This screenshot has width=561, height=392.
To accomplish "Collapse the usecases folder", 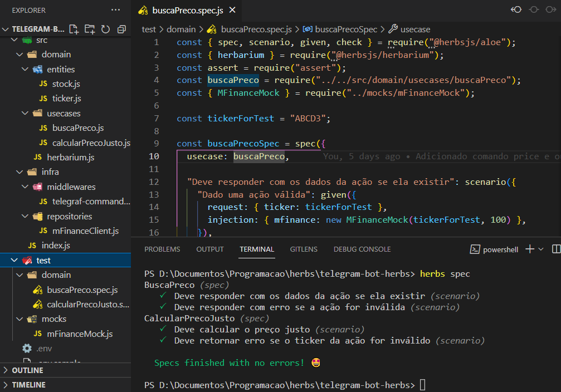I will pyautogui.click(x=25, y=113).
